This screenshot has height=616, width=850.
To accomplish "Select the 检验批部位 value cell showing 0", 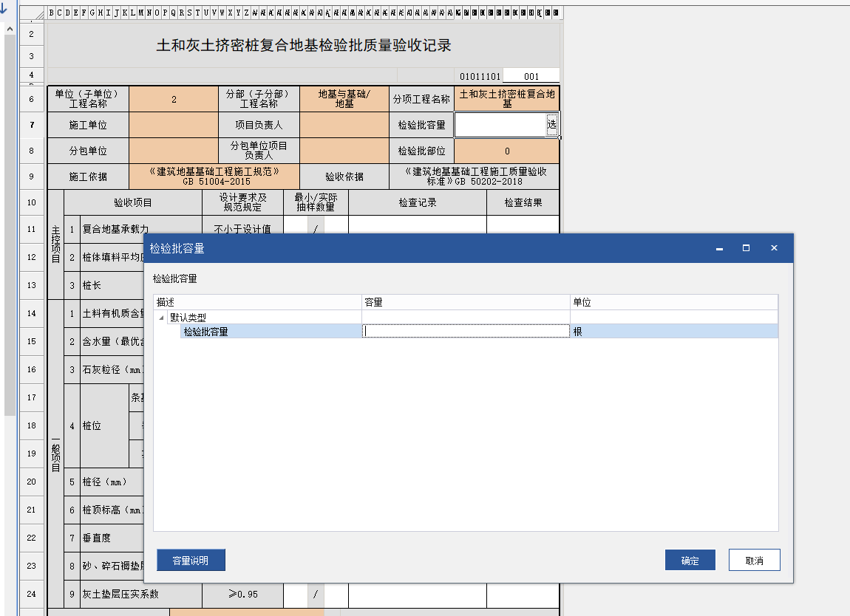I will pos(507,151).
